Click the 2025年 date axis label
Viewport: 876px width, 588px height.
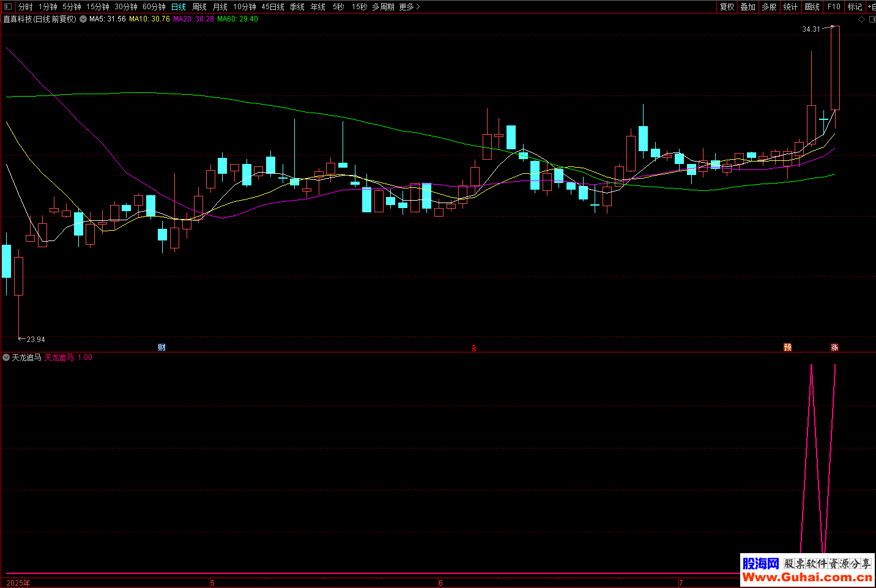tap(18, 582)
